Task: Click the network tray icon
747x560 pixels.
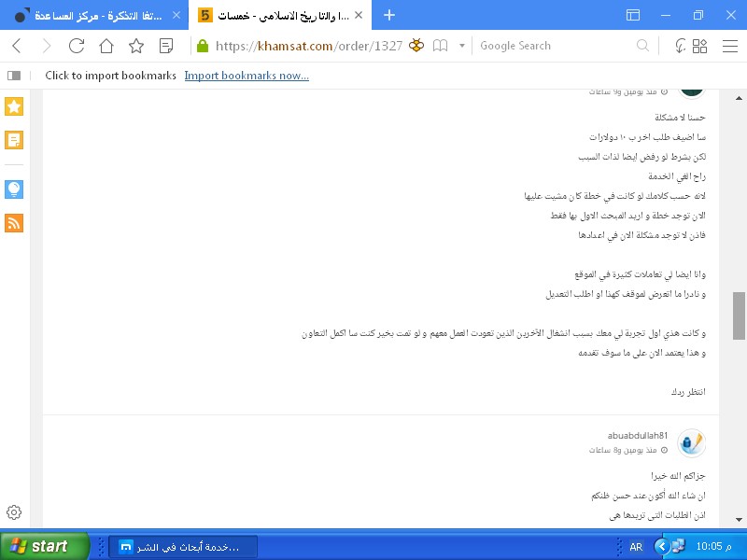Action: [x=679, y=546]
